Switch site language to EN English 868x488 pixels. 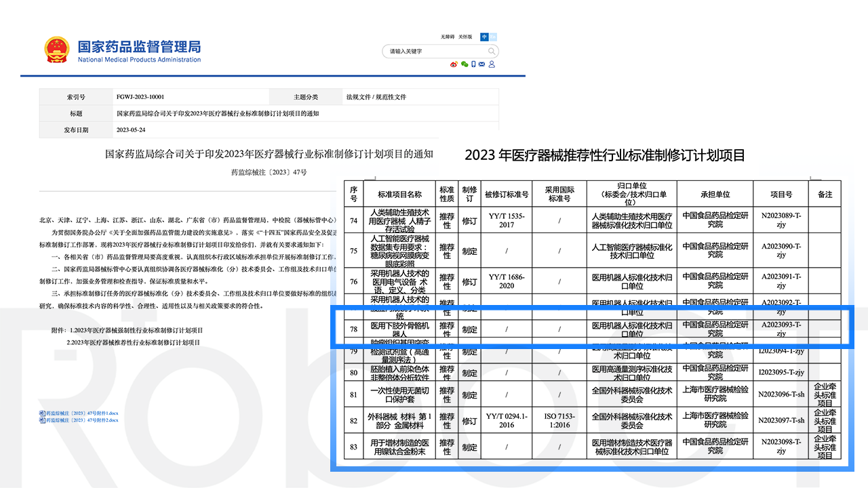tap(493, 37)
